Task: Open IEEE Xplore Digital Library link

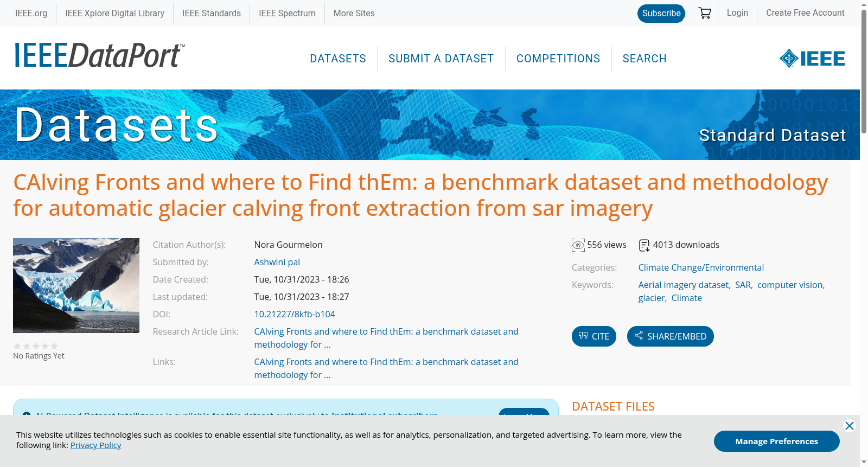Action: pos(114,13)
